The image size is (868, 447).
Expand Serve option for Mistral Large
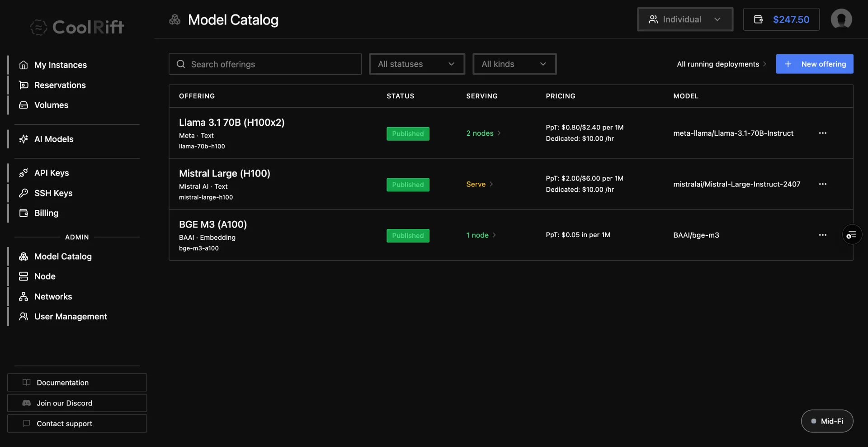[480, 184]
